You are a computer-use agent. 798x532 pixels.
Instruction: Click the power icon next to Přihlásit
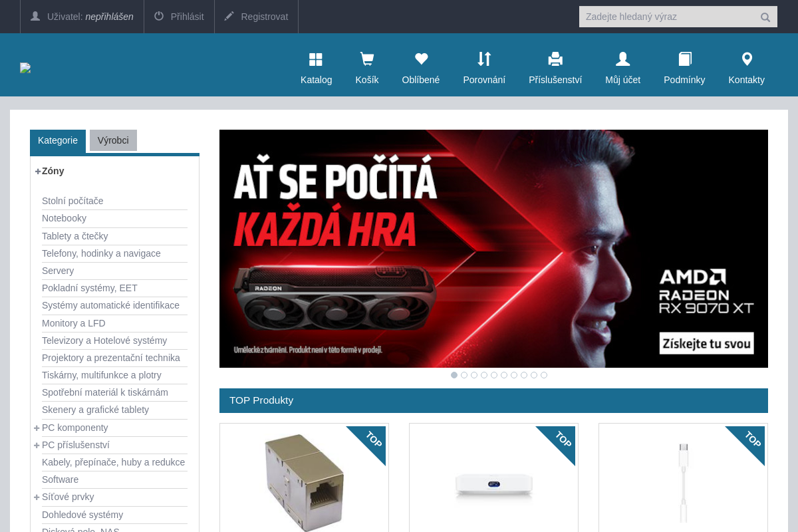click(159, 16)
